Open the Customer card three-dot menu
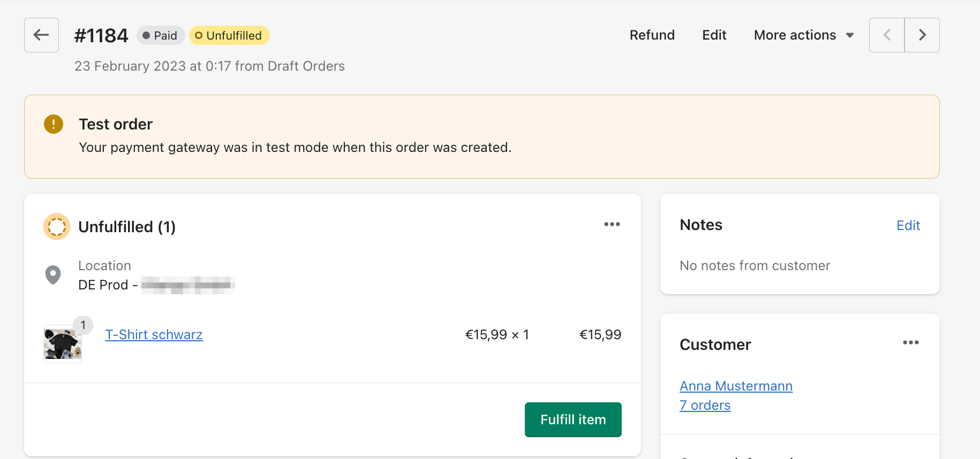Screen dimensions: 980x459 [910, 342]
